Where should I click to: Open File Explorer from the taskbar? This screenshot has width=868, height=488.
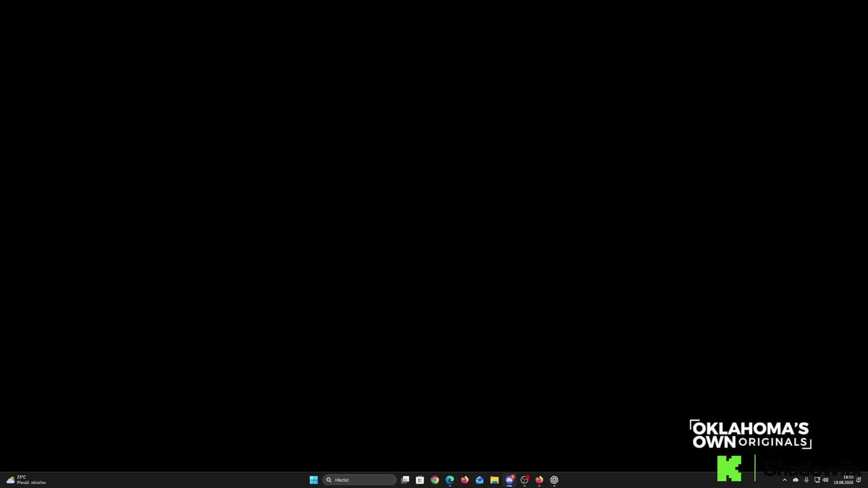click(x=494, y=480)
